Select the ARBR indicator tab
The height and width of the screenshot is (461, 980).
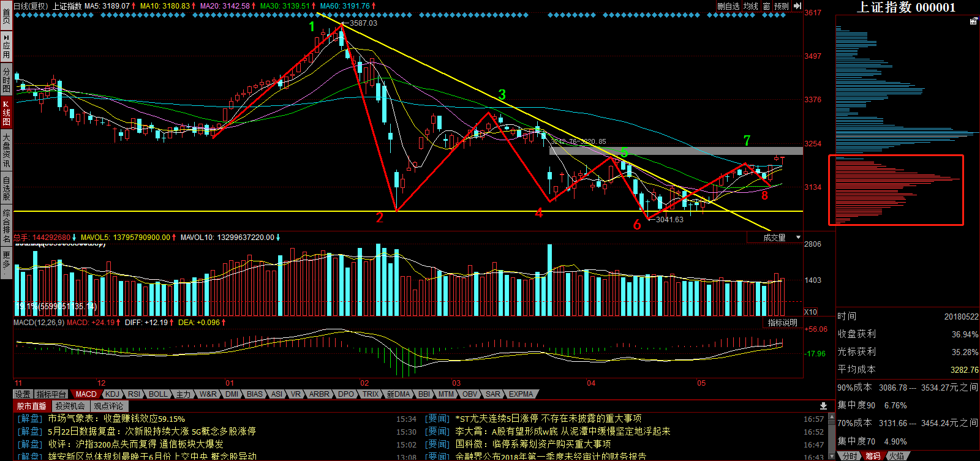click(x=319, y=394)
